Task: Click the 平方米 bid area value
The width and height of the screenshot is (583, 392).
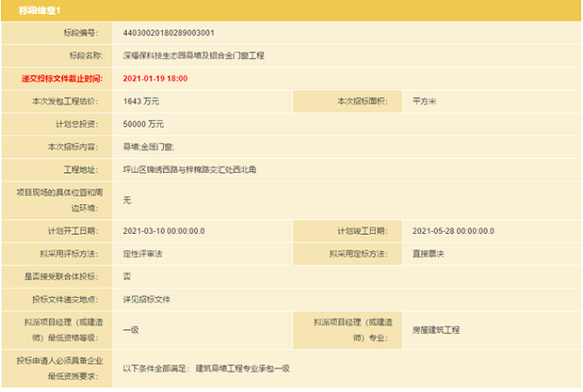Action: (424, 101)
